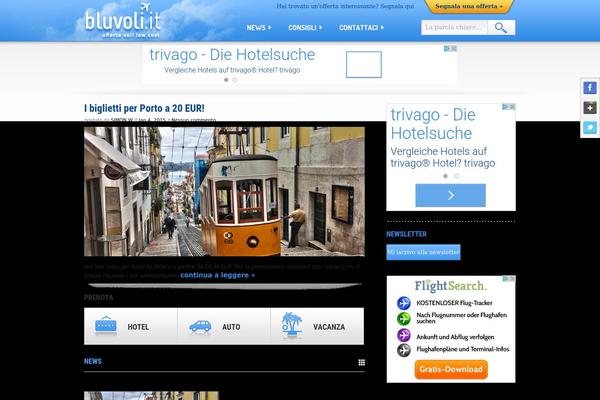This screenshot has width=600, height=400.
Task: Click the palm tree icon
Action: [x=292, y=325]
